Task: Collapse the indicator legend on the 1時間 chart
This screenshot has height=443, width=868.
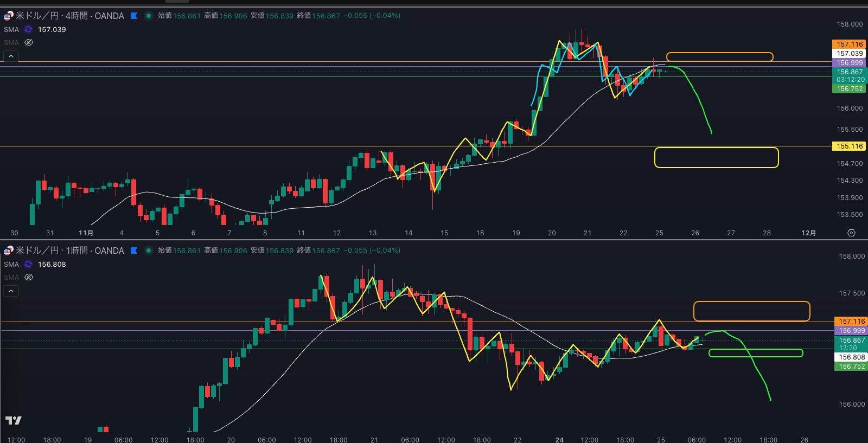Action: (x=11, y=291)
